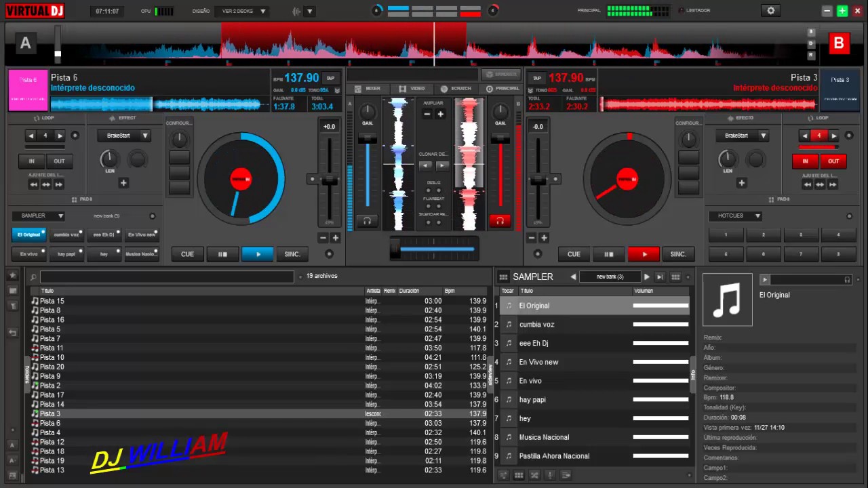Move loop forward icon on deck B
This screenshot has width=868, height=488.
(x=833, y=184)
